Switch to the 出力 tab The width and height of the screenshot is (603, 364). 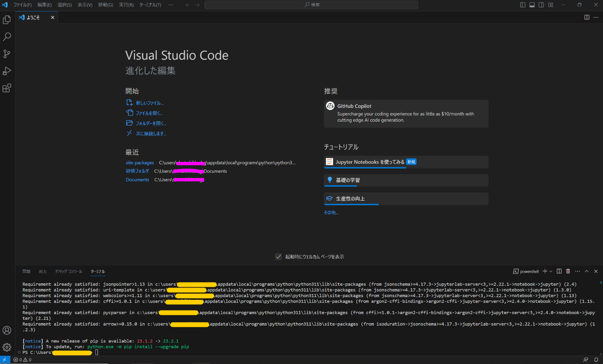coord(43,272)
